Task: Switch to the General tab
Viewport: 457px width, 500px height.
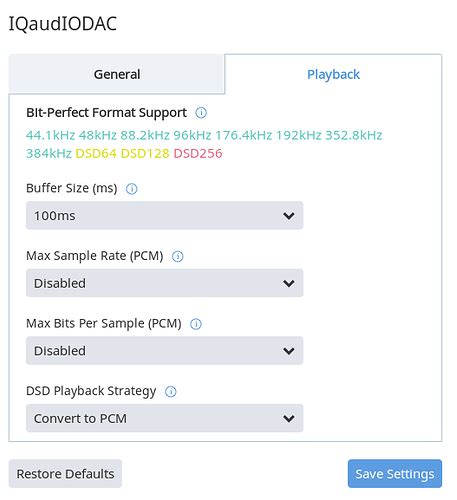Action: click(x=117, y=74)
